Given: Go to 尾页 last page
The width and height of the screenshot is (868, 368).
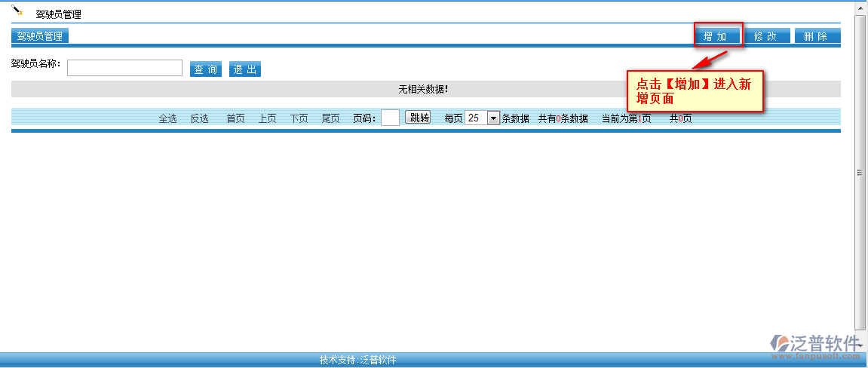Looking at the screenshot, I should (331, 118).
